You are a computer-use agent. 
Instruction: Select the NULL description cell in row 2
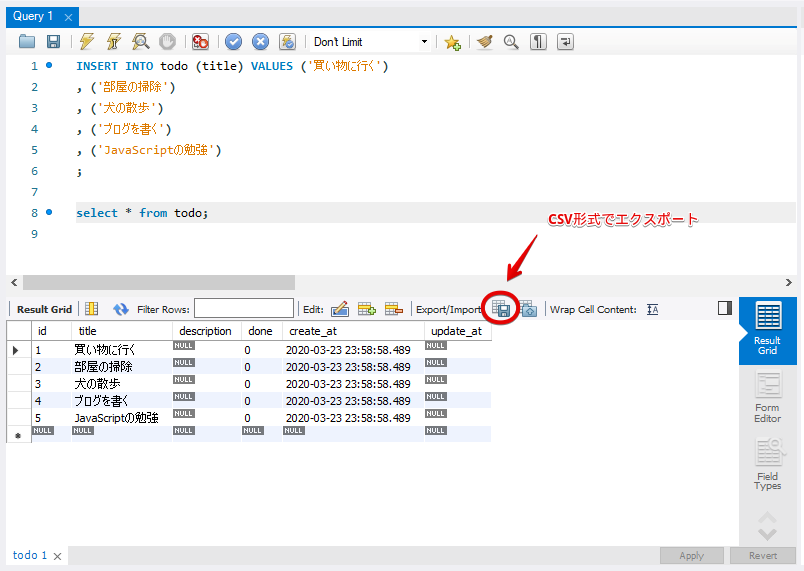(206, 366)
